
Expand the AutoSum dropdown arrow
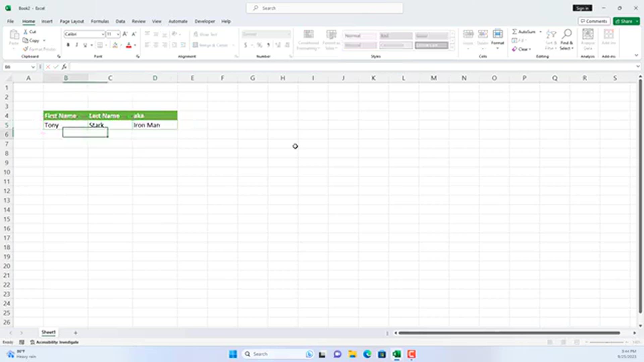point(540,32)
